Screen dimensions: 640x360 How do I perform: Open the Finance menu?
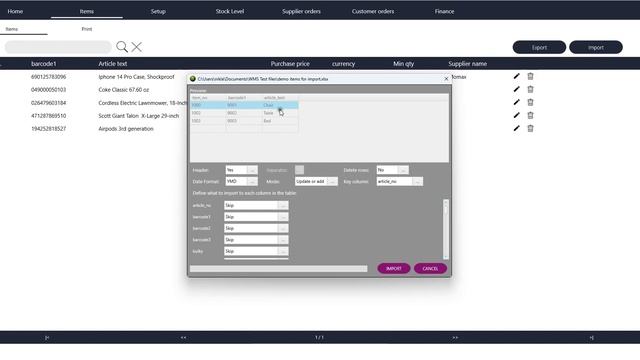click(444, 11)
